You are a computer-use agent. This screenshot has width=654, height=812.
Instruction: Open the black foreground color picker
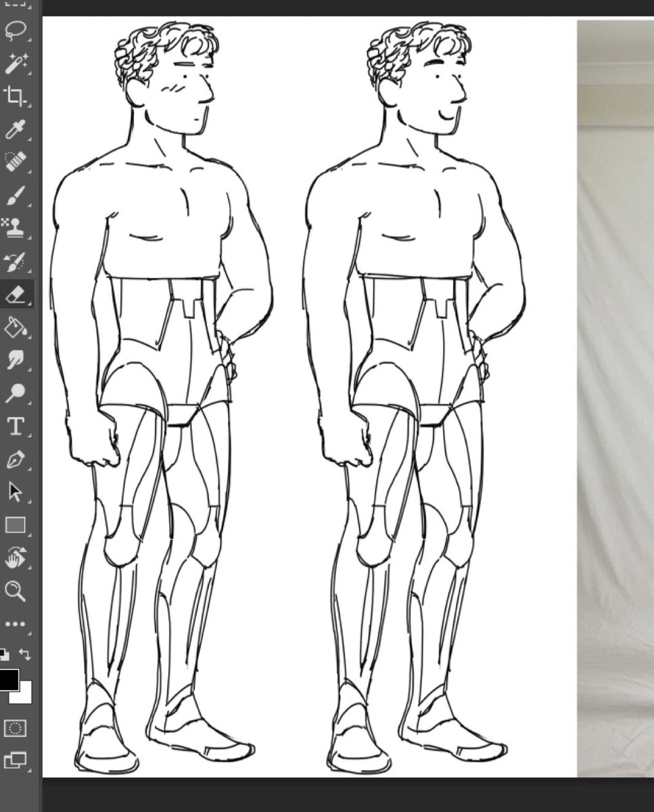(8, 679)
